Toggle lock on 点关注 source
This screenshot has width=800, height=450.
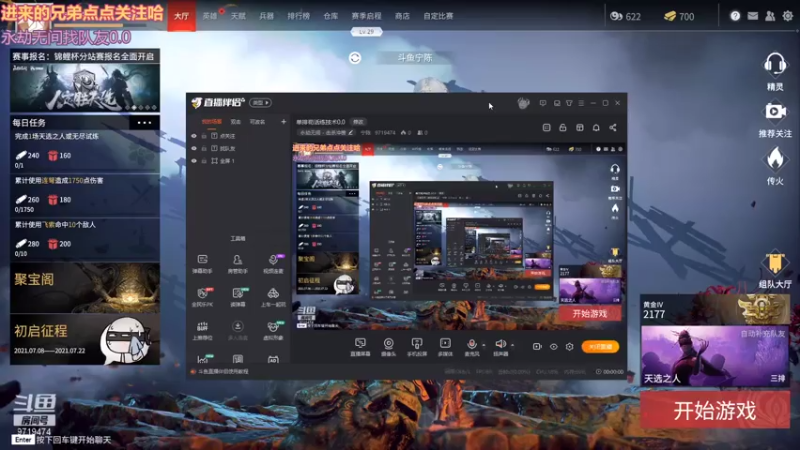pyautogui.click(x=204, y=136)
